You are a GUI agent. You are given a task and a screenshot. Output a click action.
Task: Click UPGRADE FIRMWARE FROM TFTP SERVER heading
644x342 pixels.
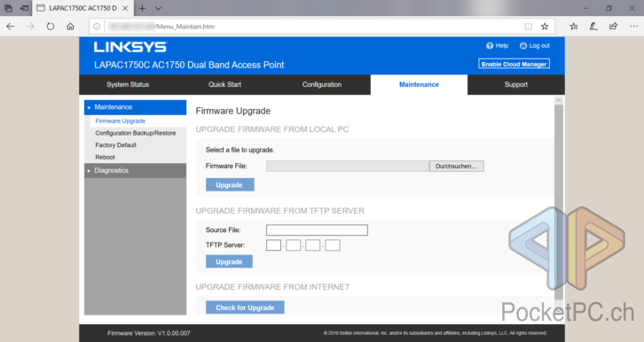(279, 211)
